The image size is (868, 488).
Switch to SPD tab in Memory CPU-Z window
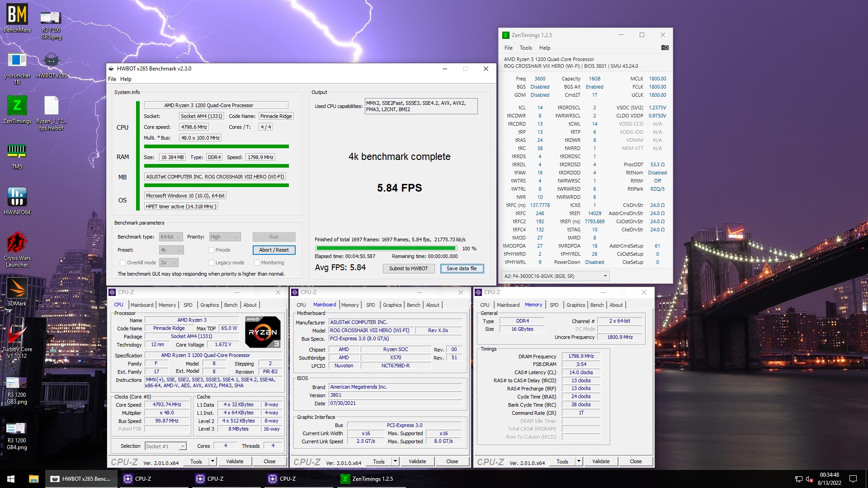point(554,305)
